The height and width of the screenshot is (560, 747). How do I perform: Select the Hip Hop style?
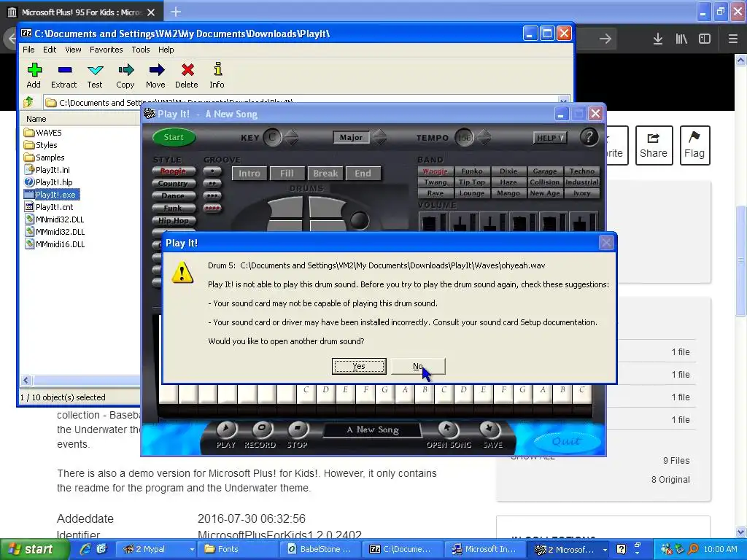click(174, 220)
